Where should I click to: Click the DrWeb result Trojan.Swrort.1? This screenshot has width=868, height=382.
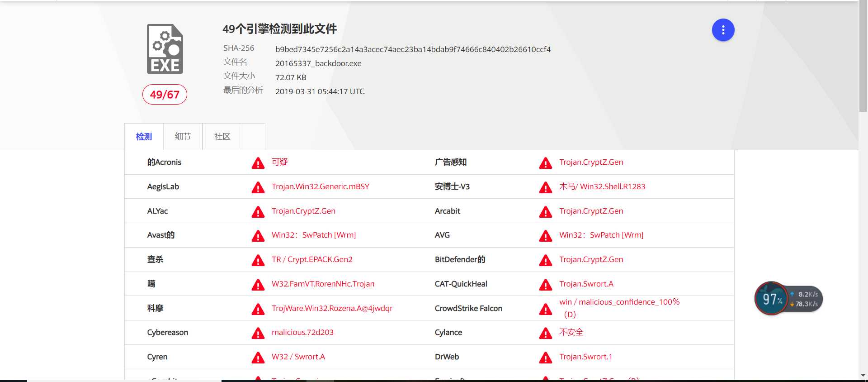585,357
